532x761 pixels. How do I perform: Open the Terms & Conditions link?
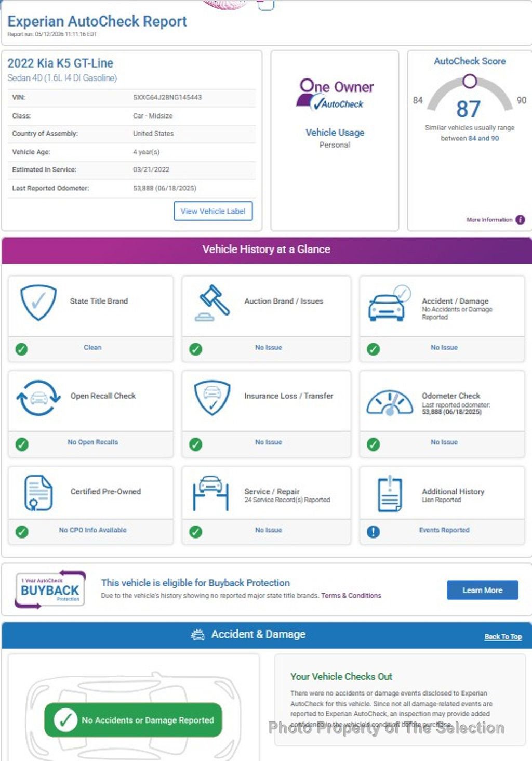[x=351, y=596]
